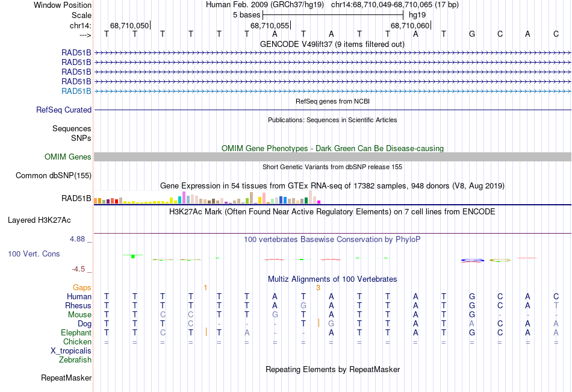Click the RefSeq Curated track label
This screenshot has height=392, width=572.
click(x=64, y=110)
